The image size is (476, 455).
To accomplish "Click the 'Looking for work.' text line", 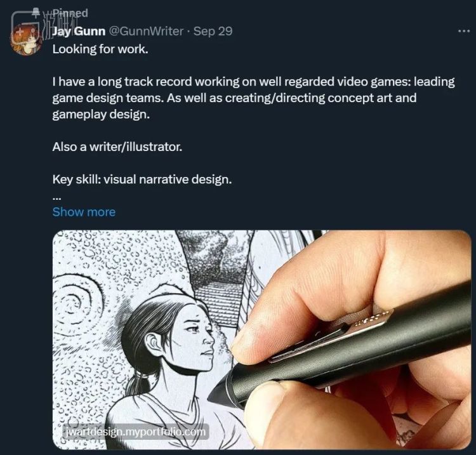I will pos(100,49).
